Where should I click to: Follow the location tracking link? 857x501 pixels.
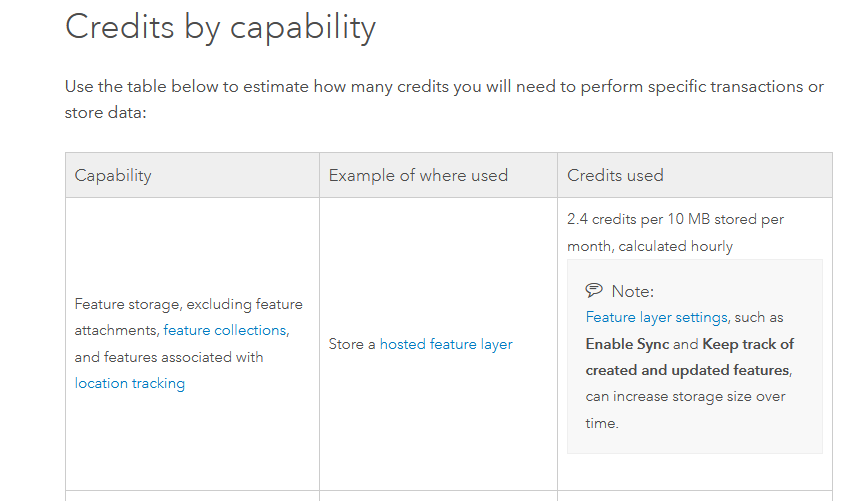point(130,383)
